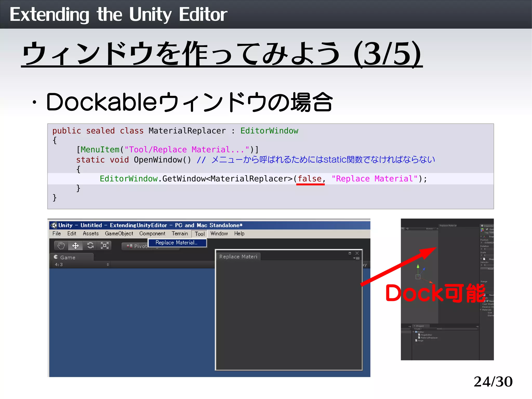Switch to the Project tab

pos(421,326)
